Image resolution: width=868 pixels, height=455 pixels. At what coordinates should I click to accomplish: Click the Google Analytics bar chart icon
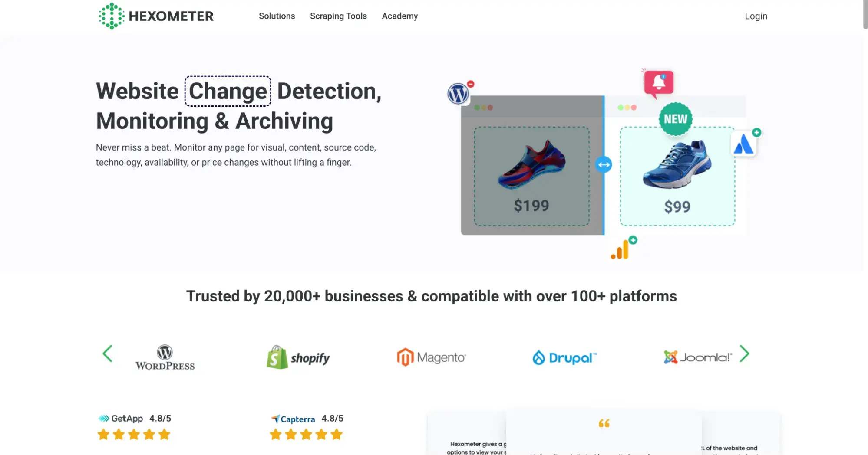620,250
